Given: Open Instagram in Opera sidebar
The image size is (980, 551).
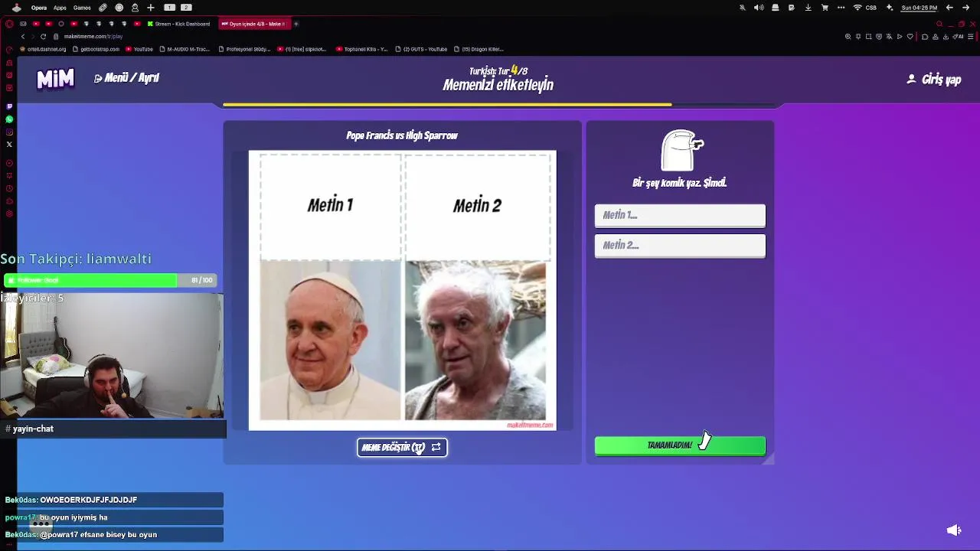Looking at the screenshot, I should 9,132.
